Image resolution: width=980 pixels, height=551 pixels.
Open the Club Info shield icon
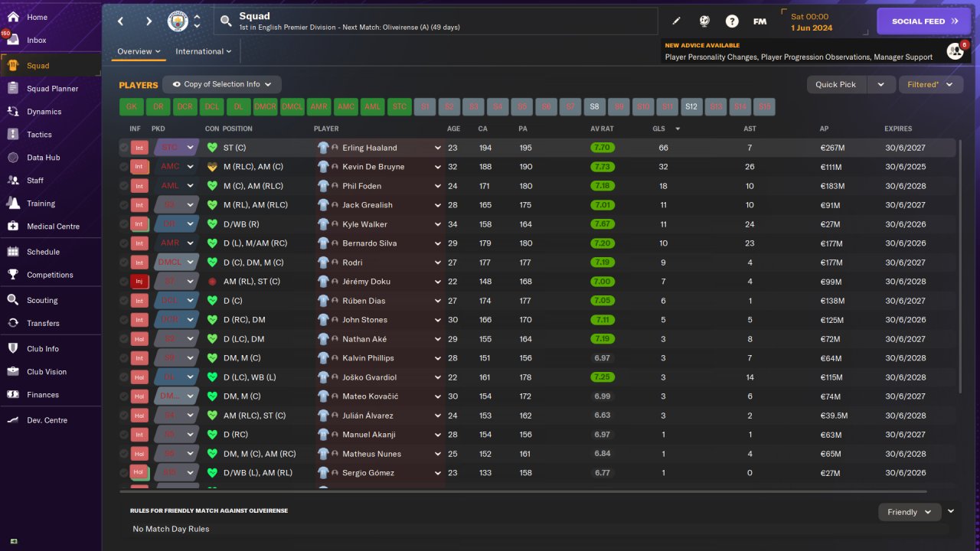(x=13, y=349)
